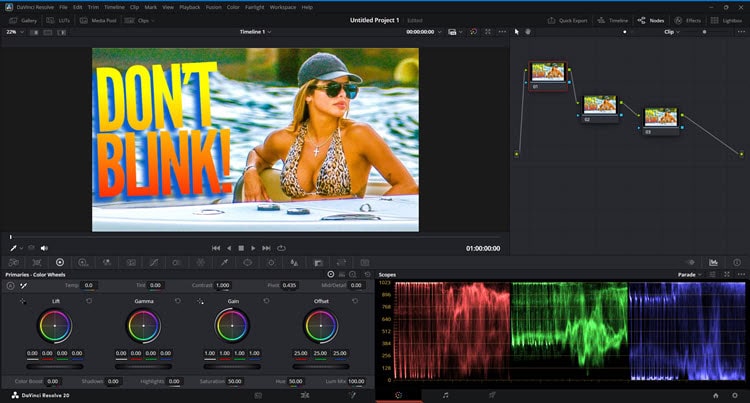
Task: Play the clip forward
Action: click(x=253, y=248)
